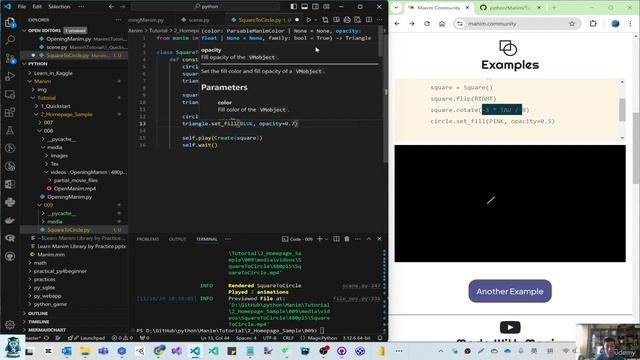Viewport: 640px width, 360px height.
Task: Collapse the PYTHON workspace section
Action: tap(38, 64)
